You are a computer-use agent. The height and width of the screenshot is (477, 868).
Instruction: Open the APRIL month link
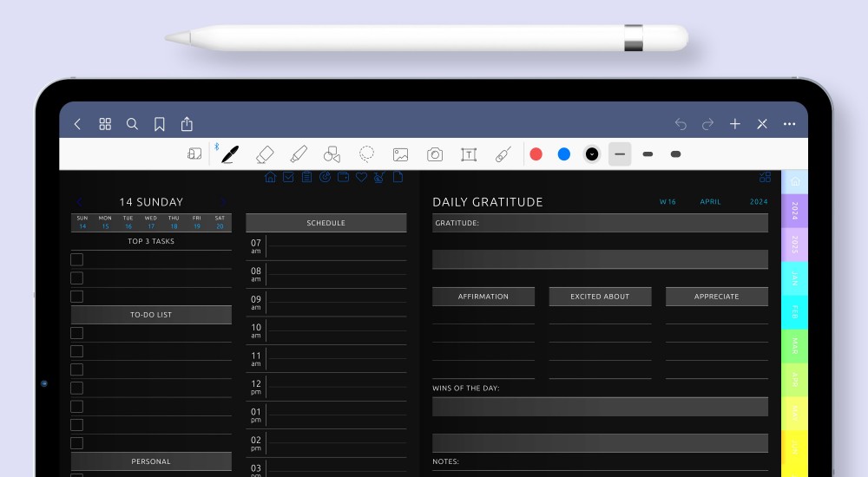click(x=710, y=202)
